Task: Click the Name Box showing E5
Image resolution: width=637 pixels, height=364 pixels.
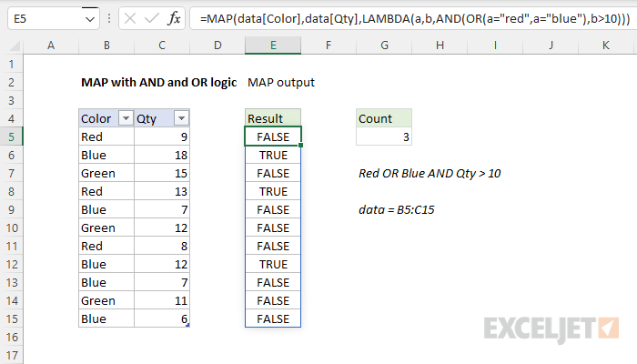Action: pyautogui.click(x=41, y=18)
